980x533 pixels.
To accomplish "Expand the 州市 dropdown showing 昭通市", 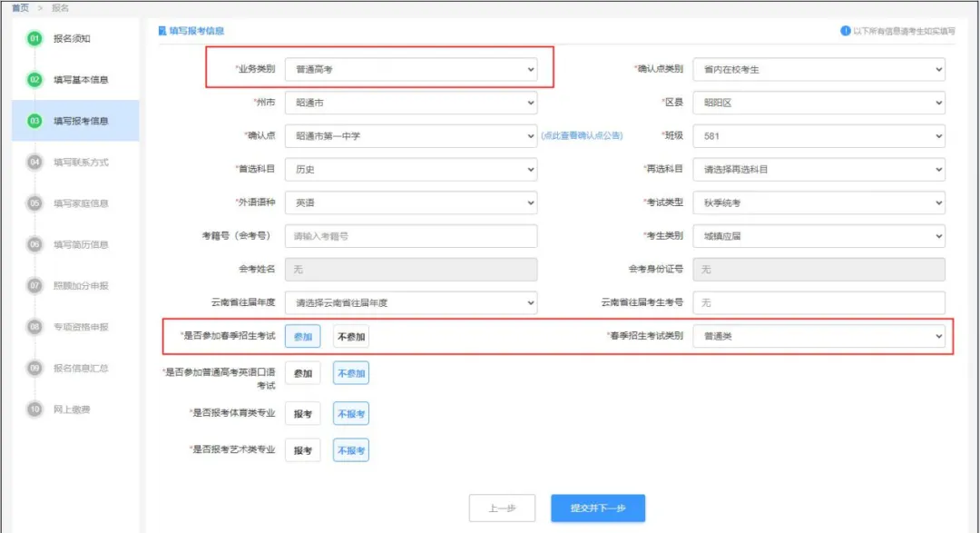I will (411, 103).
